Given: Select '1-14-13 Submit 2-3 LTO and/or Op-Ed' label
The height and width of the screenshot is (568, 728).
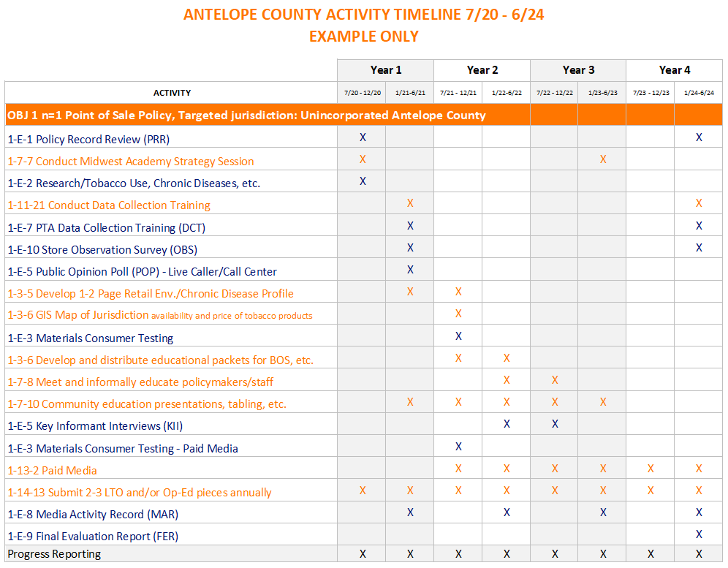Looking at the screenshot, I should coord(140,492).
